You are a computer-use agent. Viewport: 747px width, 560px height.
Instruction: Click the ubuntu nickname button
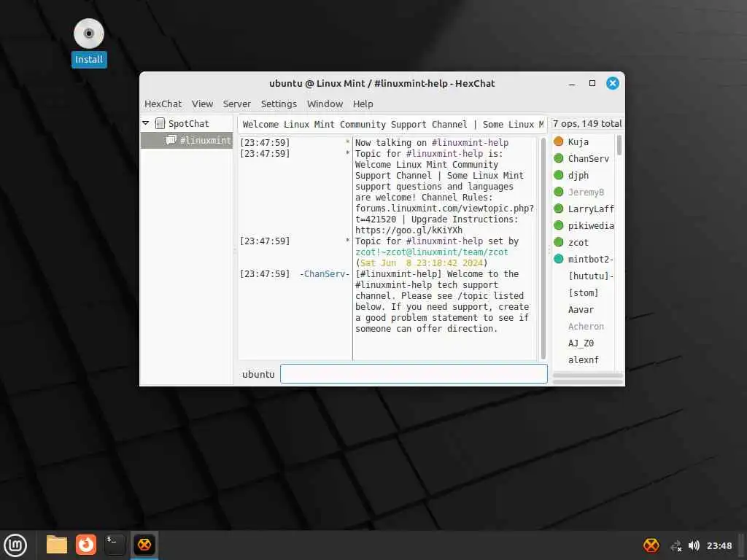[258, 374]
